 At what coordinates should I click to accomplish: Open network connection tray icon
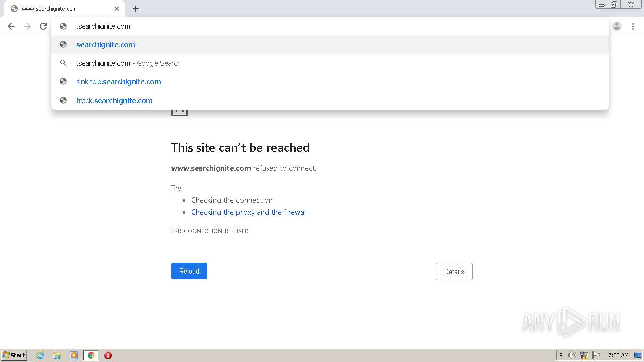584,355
